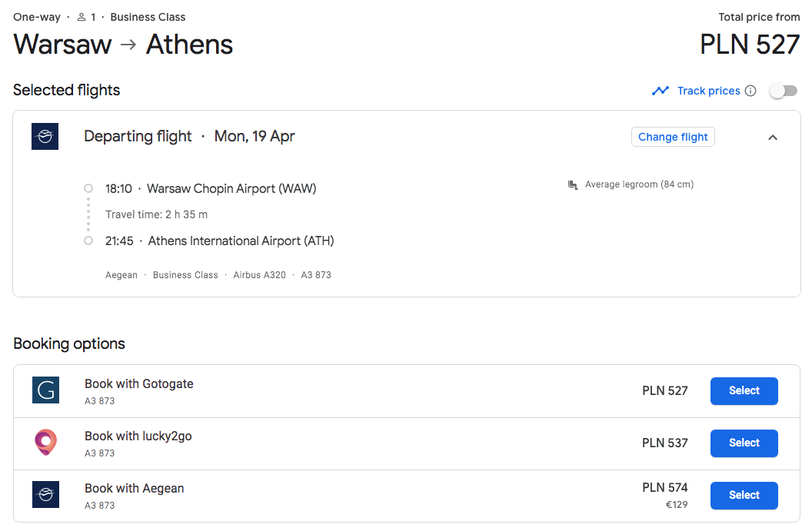Click the Athens International Airport (ATH) arrival entry
This screenshot has width=812, height=531.
(220, 241)
